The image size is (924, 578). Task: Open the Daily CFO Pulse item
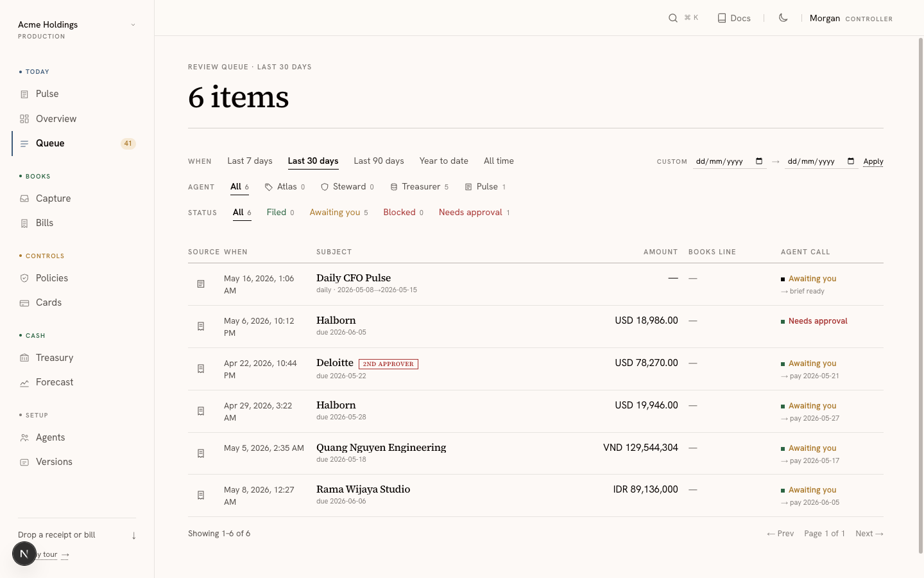click(354, 278)
